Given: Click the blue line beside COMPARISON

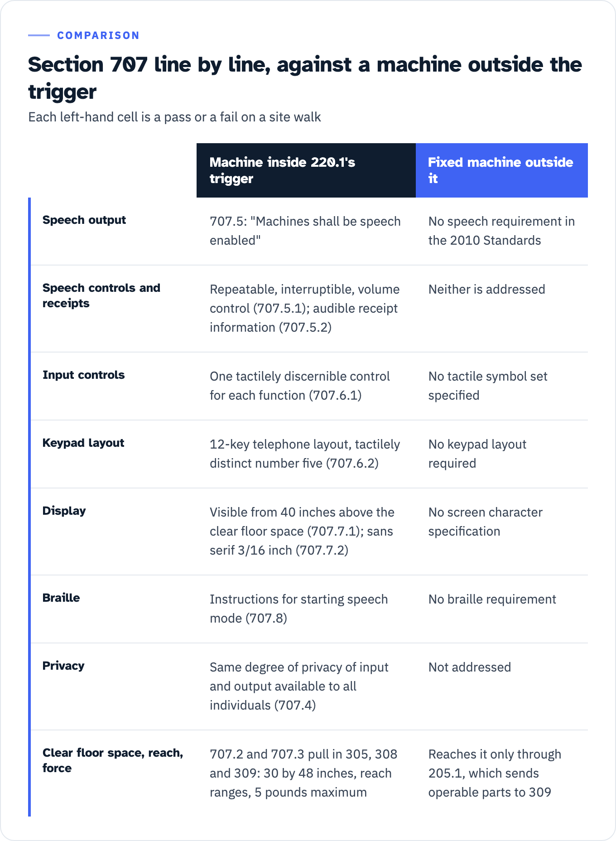Looking at the screenshot, I should tap(39, 35).
